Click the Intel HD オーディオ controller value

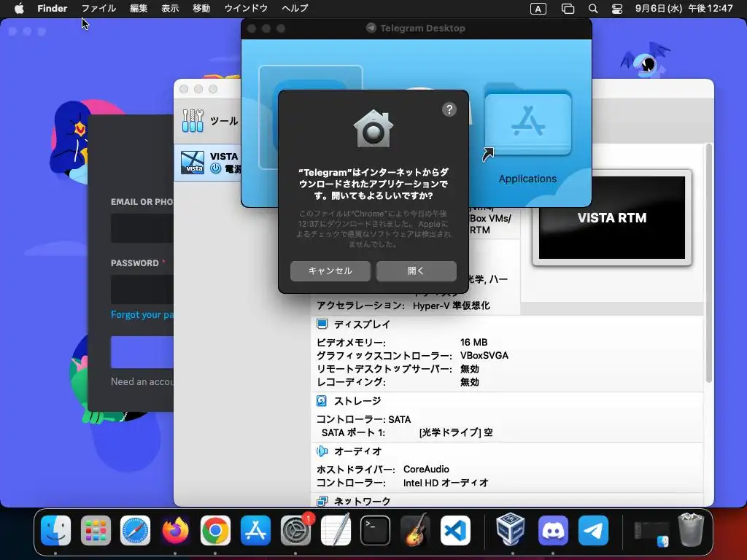(x=446, y=483)
